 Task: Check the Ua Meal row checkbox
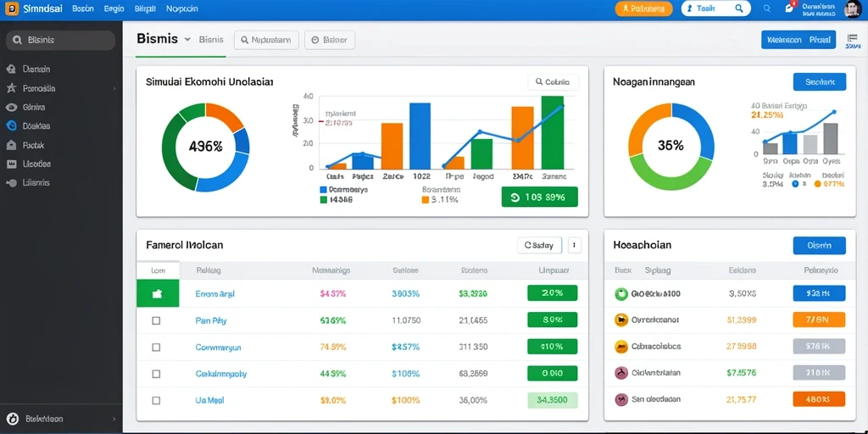coord(156,400)
